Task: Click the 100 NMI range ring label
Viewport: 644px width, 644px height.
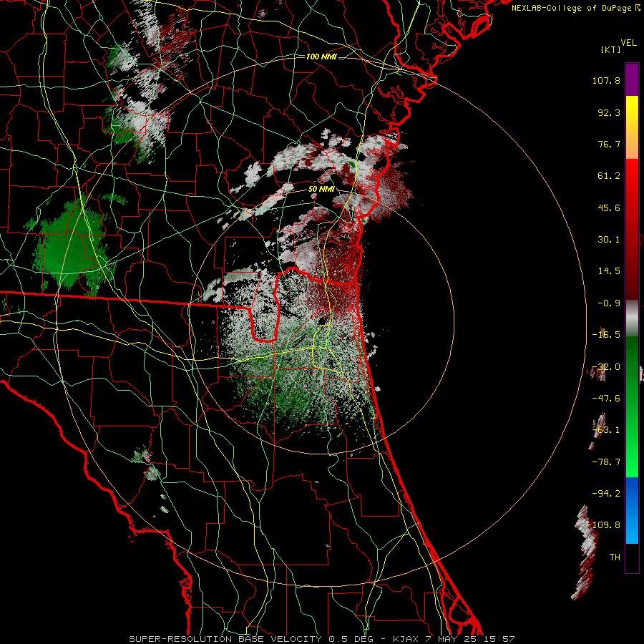Action: click(x=321, y=57)
